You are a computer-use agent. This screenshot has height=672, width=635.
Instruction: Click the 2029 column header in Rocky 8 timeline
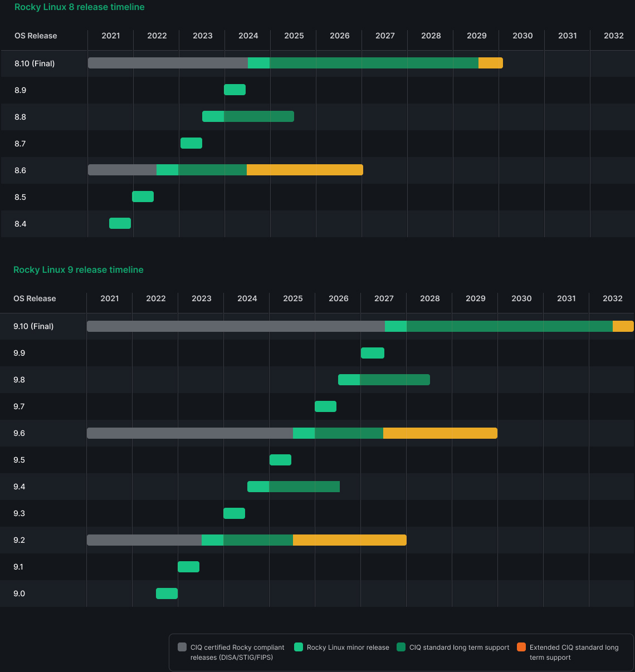(x=477, y=36)
